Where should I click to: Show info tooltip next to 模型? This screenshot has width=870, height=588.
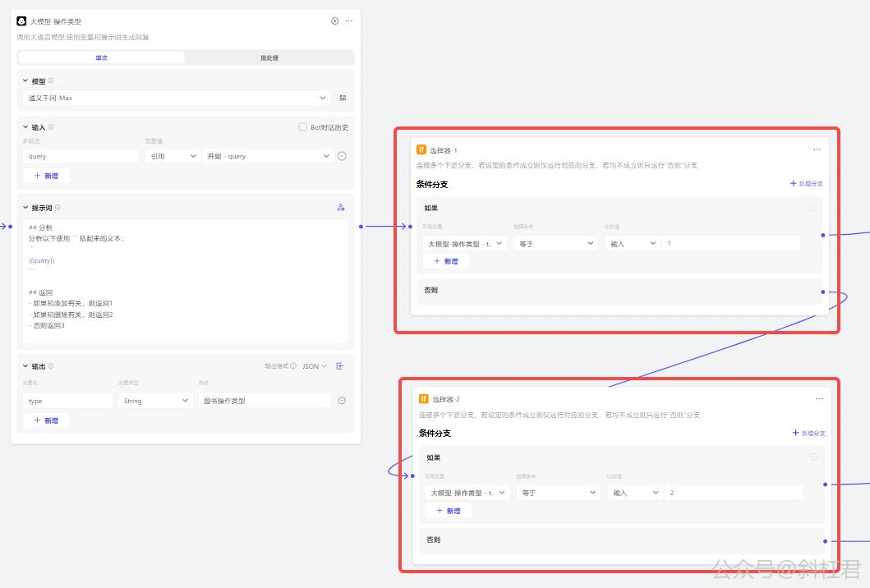(x=50, y=81)
